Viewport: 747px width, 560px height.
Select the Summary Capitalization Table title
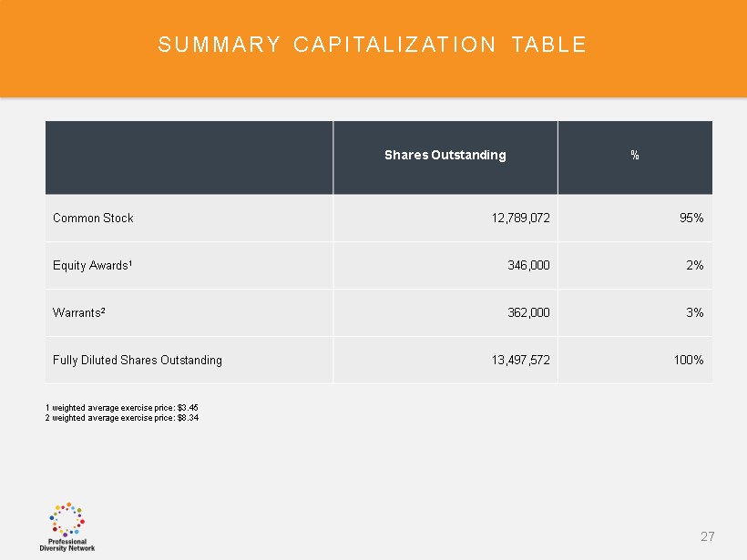pos(372,45)
